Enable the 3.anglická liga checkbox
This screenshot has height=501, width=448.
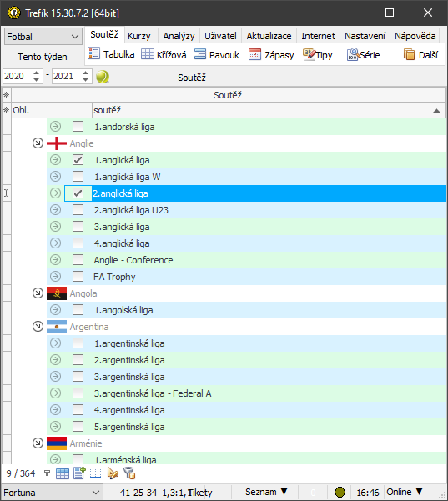[78, 227]
